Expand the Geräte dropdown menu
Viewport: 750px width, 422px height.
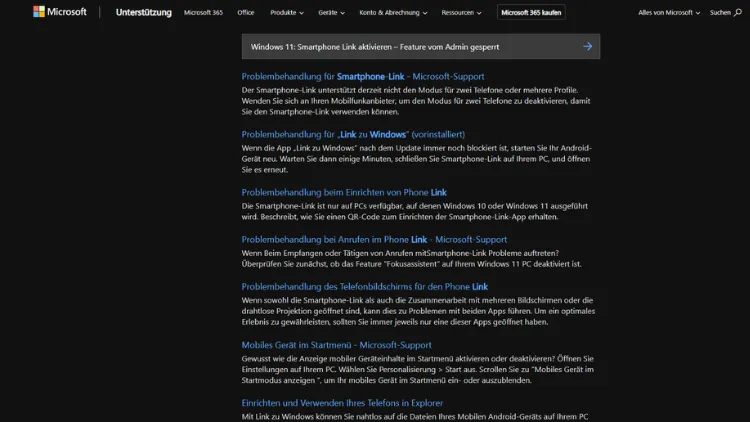click(x=331, y=12)
